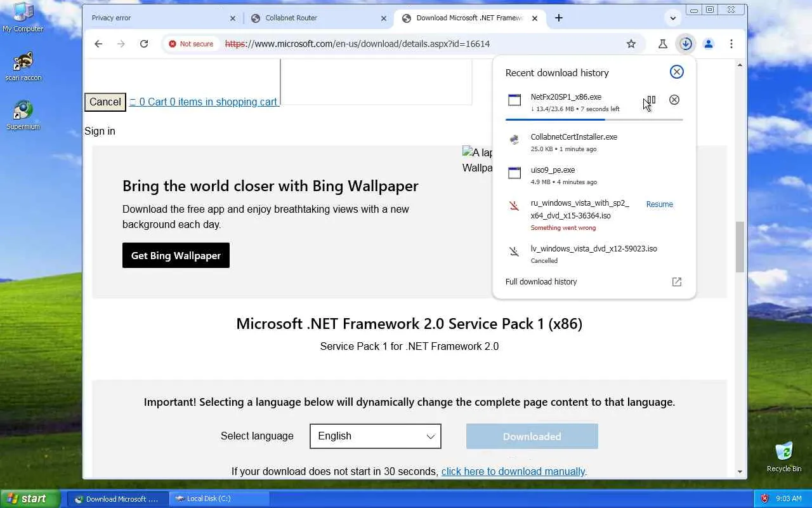The height and width of the screenshot is (508, 812).
Task: Select the NetFx20SP1_x86.exe file name
Action: 566,97
